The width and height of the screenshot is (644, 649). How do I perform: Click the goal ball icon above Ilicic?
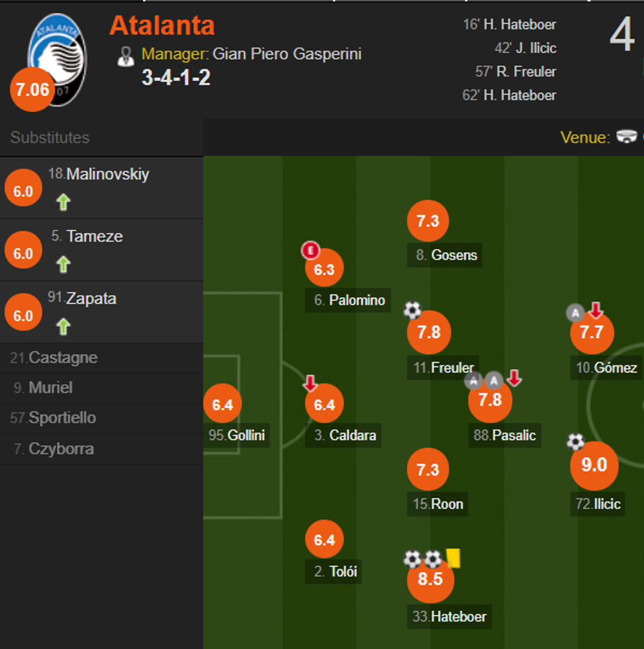point(576,441)
